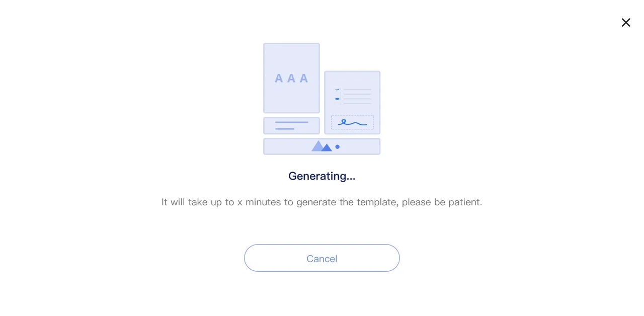Click 'please be patient' text

(x=442, y=202)
